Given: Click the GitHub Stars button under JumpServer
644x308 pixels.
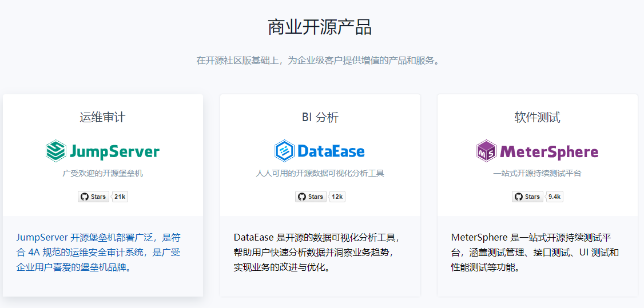Looking at the screenshot, I should tap(94, 197).
